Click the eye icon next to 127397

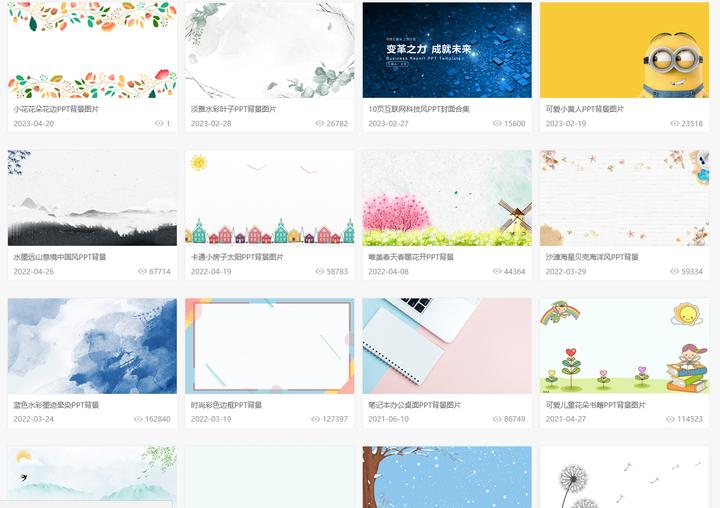[x=315, y=419]
